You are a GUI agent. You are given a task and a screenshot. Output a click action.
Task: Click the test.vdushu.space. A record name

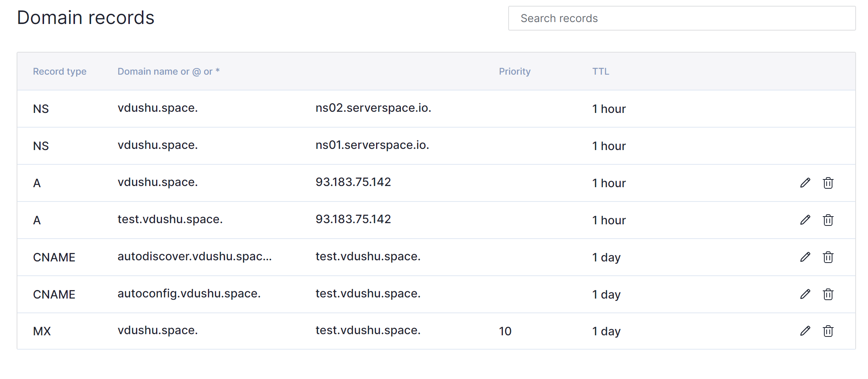[170, 219]
